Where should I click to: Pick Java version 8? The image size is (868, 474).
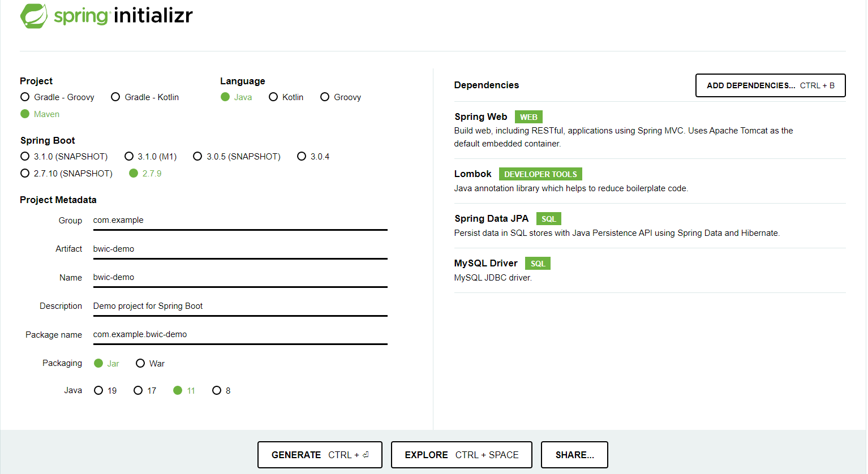point(221,391)
